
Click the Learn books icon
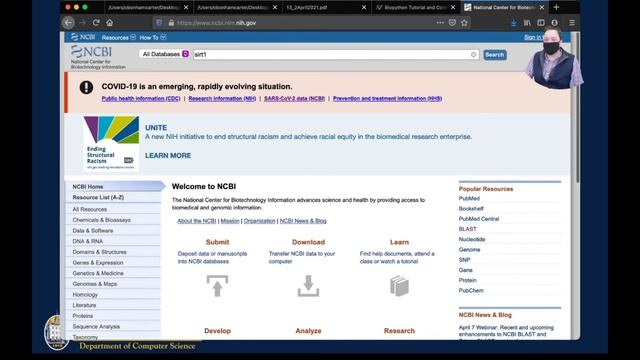coord(399,286)
